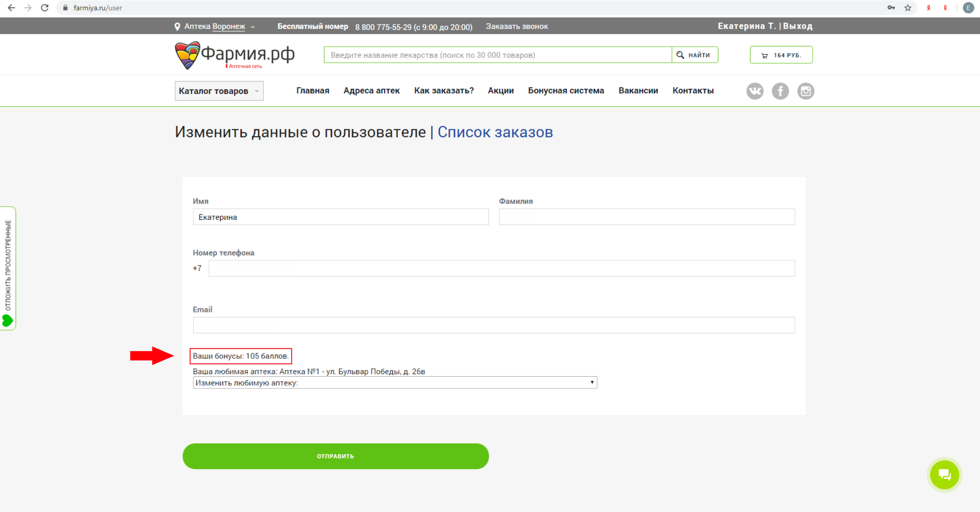Open the Instagram social page icon
980x512 pixels.
click(805, 91)
